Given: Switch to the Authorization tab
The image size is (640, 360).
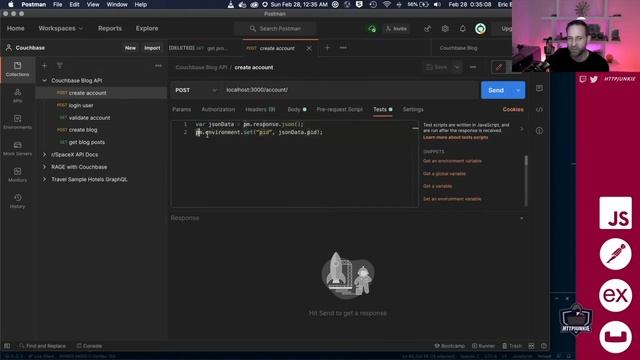Looking at the screenshot, I should point(218,109).
